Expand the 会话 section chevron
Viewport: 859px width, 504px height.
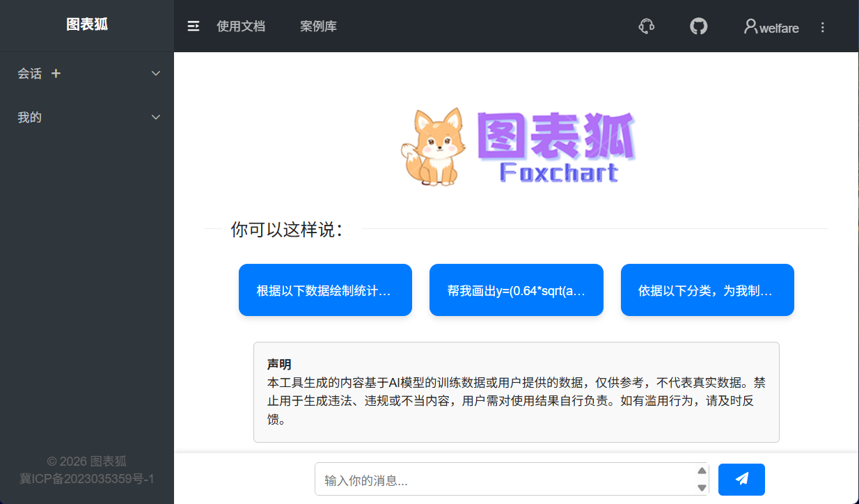[156, 73]
